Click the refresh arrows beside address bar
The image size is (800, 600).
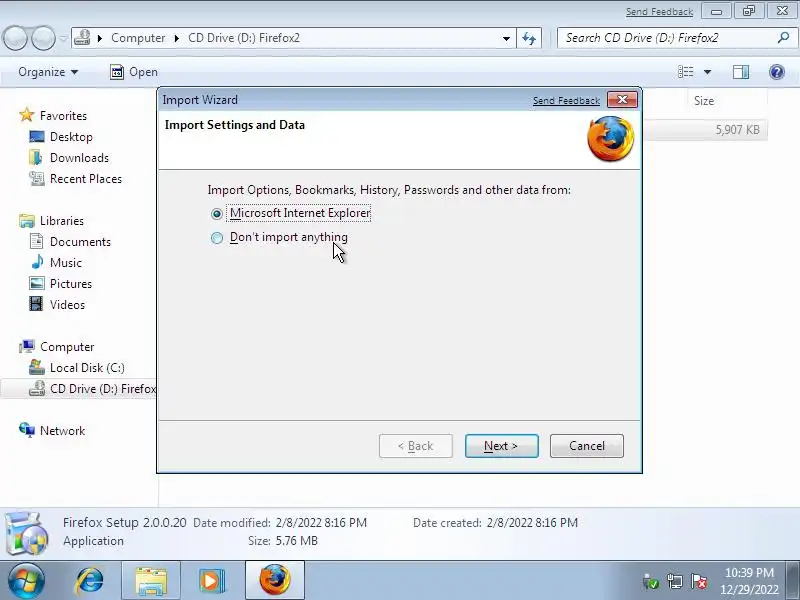pyautogui.click(x=529, y=38)
